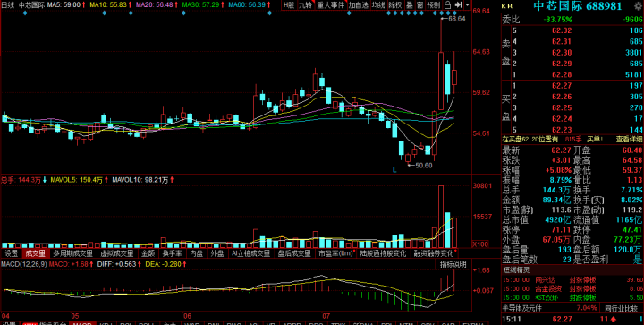
Task: Select the 市盈率(ttm) tab
Action: pos(336,253)
